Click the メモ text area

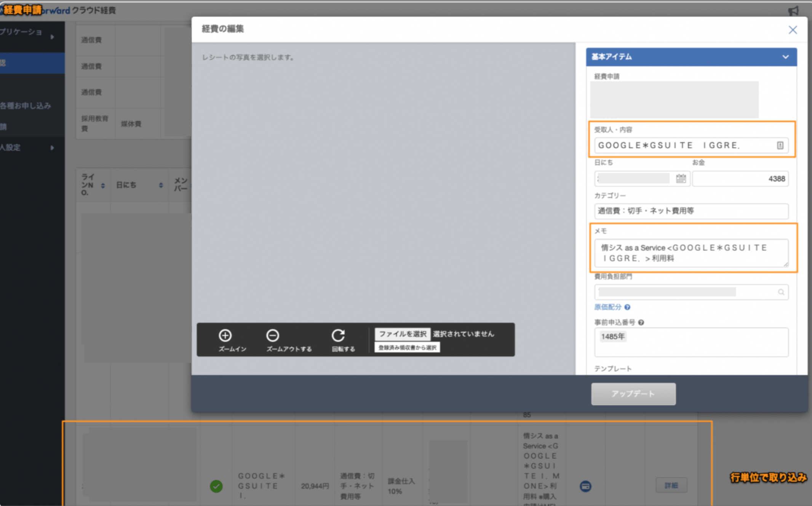(691, 253)
